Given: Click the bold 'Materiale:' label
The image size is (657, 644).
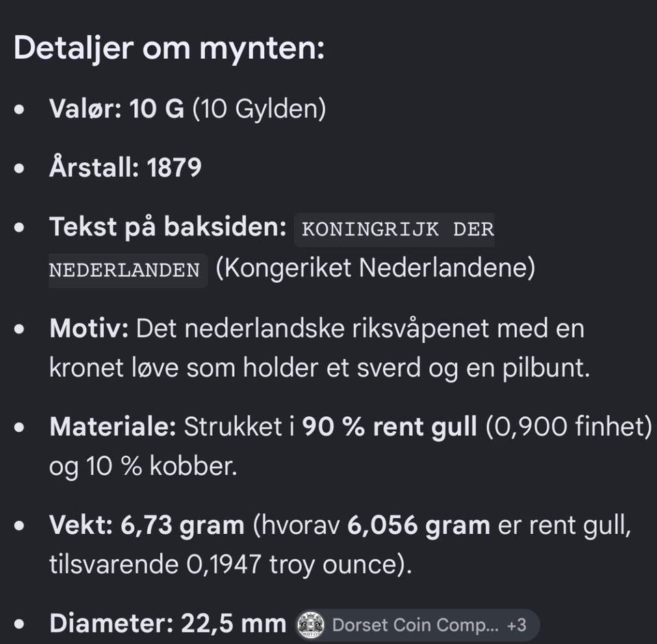Looking at the screenshot, I should pyautogui.click(x=112, y=426).
